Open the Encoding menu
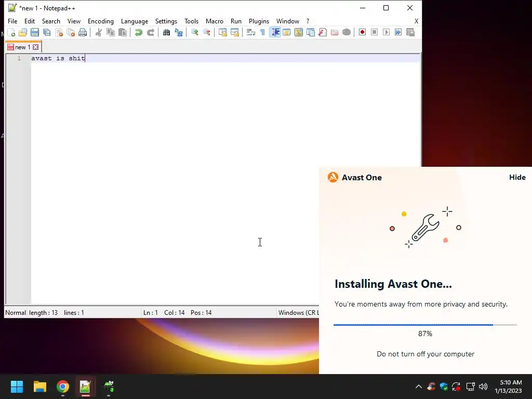 [101, 21]
